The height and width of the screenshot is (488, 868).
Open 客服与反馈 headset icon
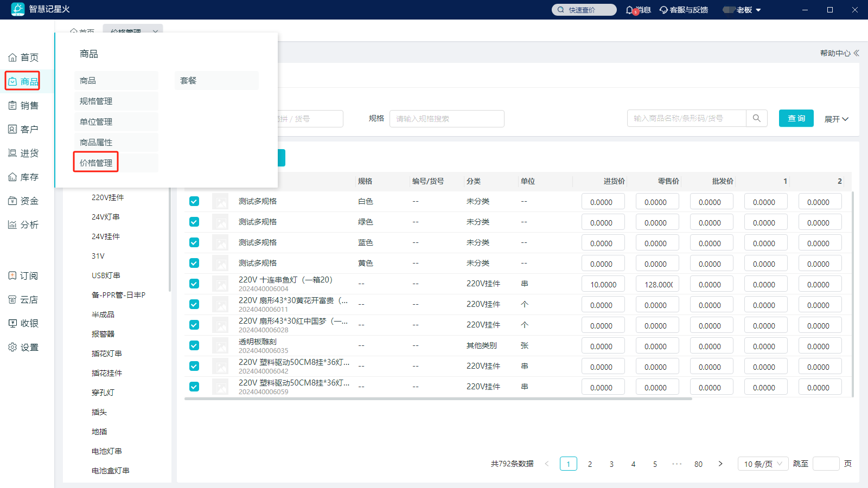663,10
